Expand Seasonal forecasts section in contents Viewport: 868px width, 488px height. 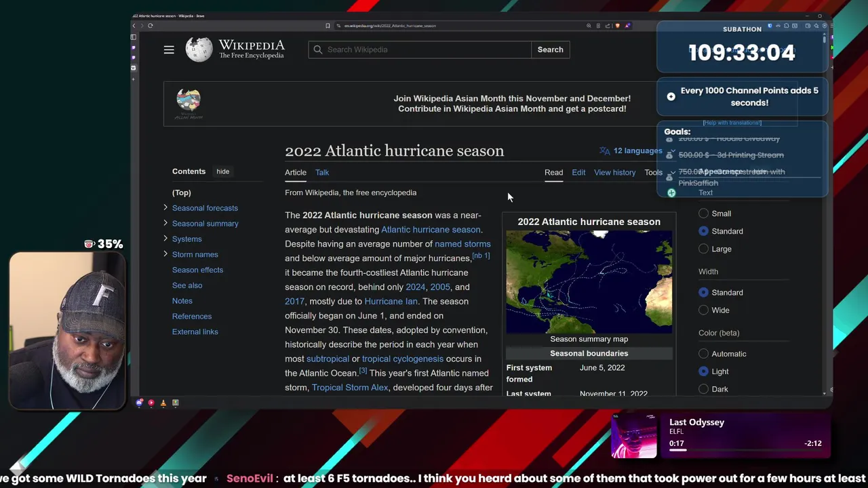165,207
